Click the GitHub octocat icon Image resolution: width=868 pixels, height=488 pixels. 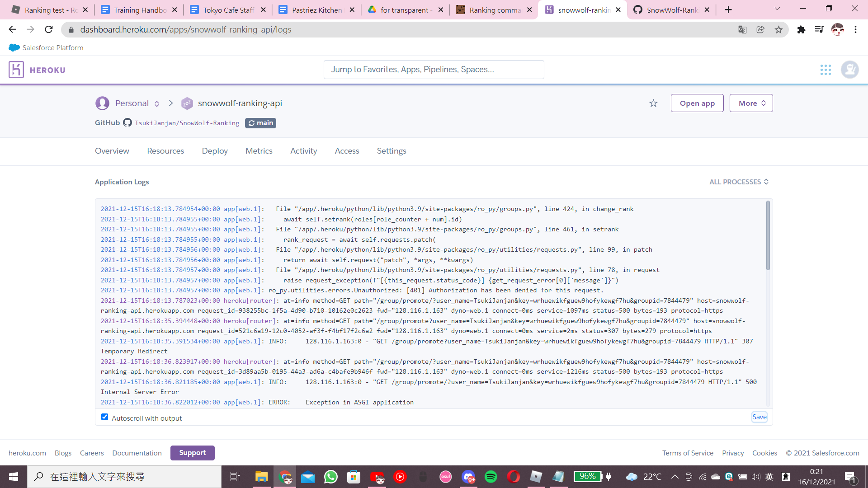click(127, 122)
